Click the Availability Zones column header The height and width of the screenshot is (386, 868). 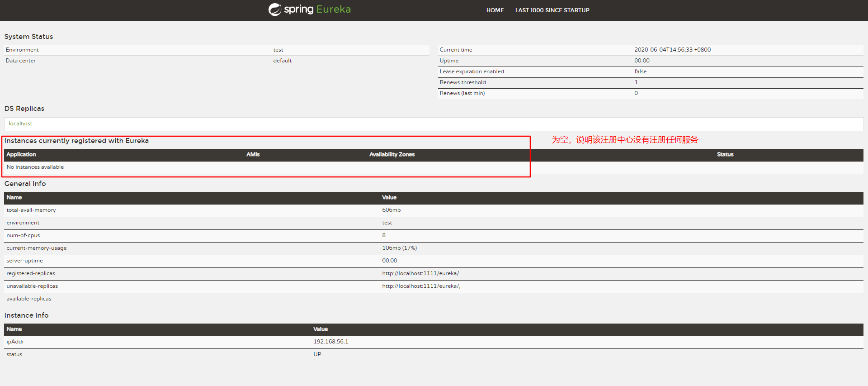392,154
